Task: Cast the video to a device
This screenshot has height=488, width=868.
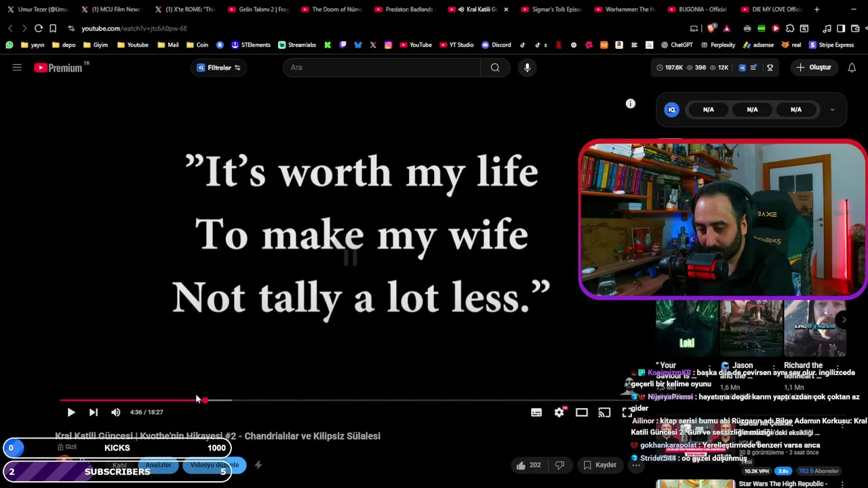Action: pos(604,412)
